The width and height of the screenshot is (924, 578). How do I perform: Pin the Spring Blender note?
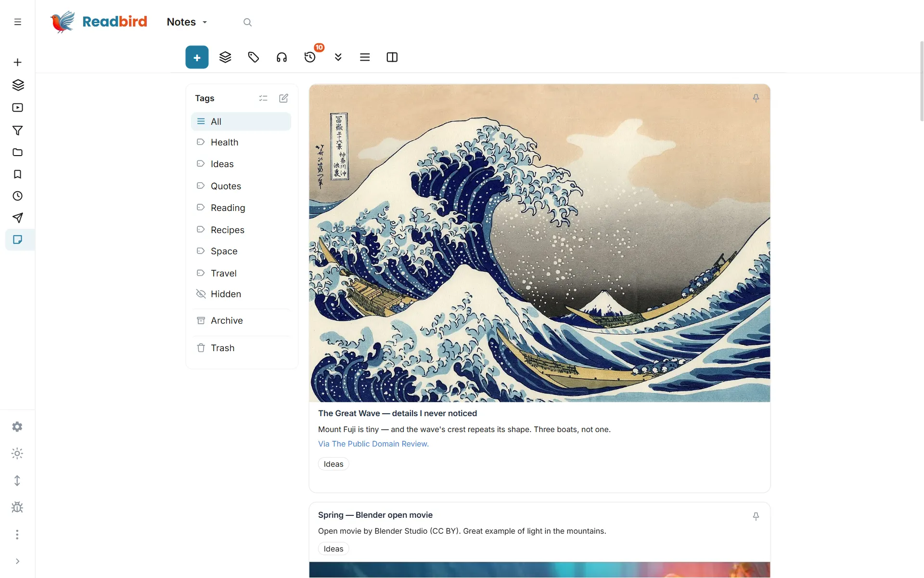click(756, 516)
